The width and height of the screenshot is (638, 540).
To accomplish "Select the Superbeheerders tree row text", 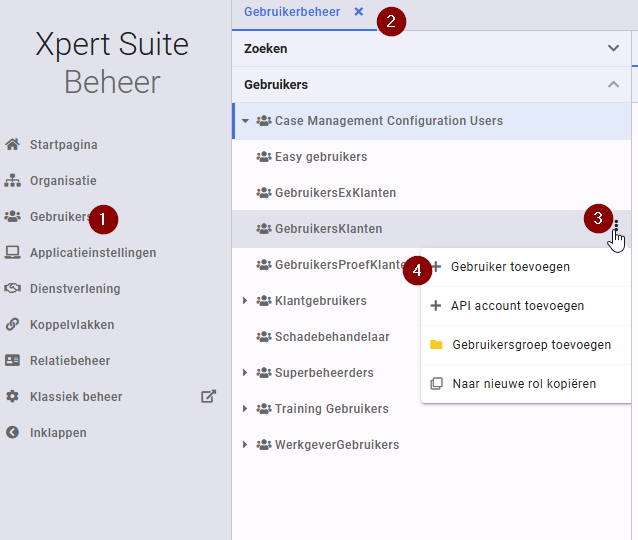I will click(324, 372).
